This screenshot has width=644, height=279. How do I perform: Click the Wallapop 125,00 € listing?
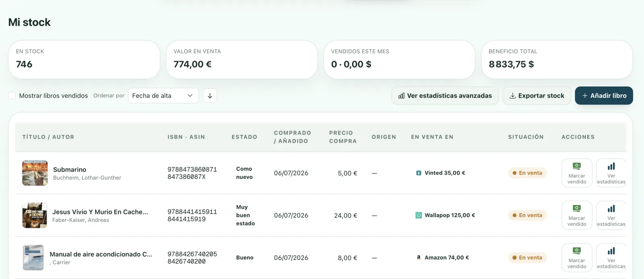[x=445, y=215]
